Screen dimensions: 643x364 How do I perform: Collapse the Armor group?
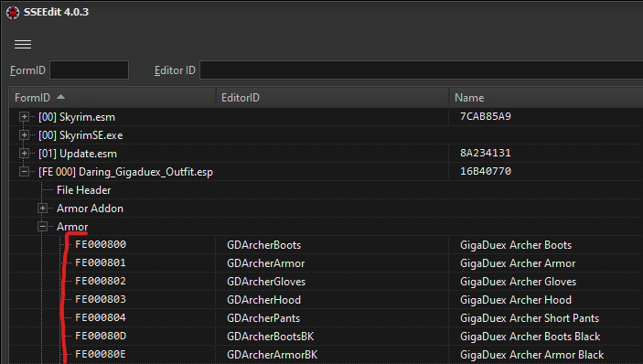[x=43, y=226]
